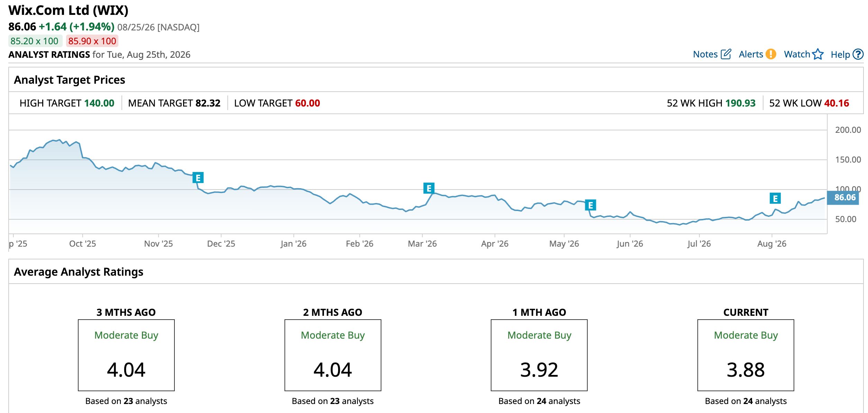Click the Wix.Com Ltd (WIX) title
The width and height of the screenshot is (868, 413).
pos(68,10)
